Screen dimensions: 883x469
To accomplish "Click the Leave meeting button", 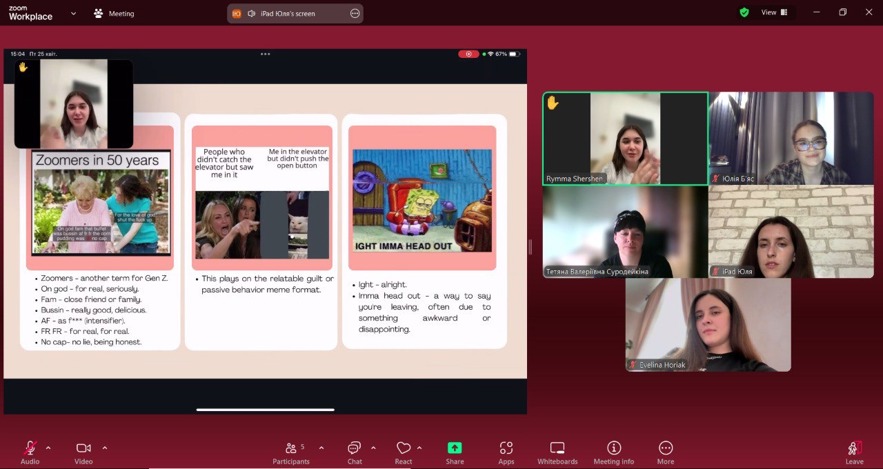I will click(854, 452).
